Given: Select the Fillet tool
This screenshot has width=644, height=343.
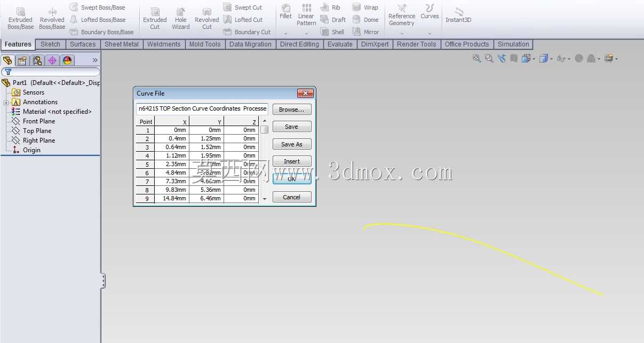Looking at the screenshot, I should tap(285, 12).
